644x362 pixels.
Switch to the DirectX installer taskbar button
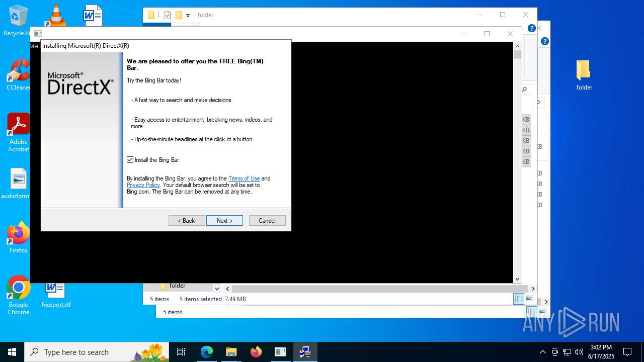305,352
